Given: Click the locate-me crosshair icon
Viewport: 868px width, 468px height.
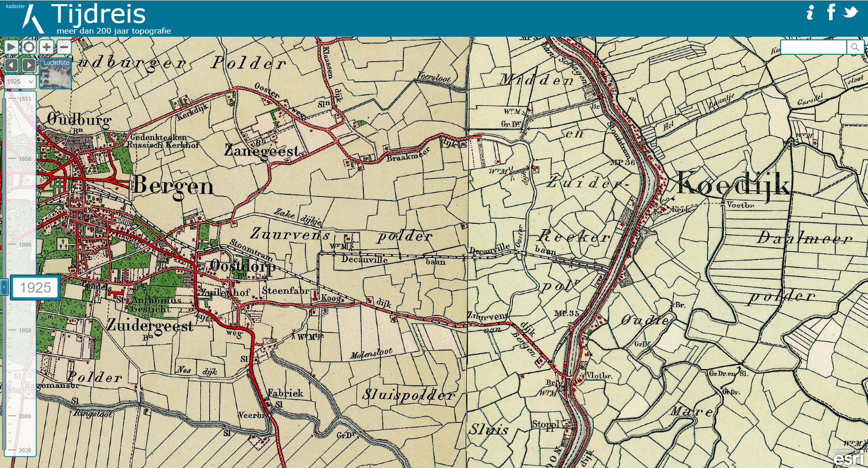Looking at the screenshot, I should (29, 47).
